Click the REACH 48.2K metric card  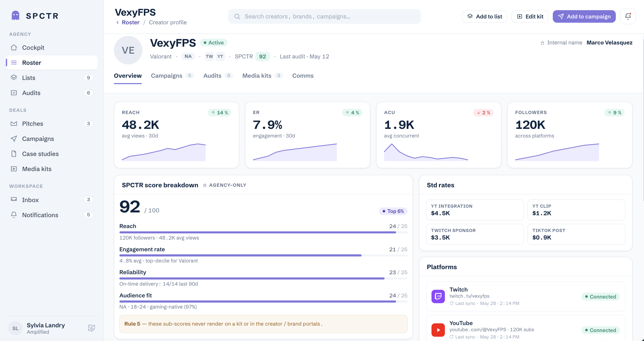click(x=176, y=135)
